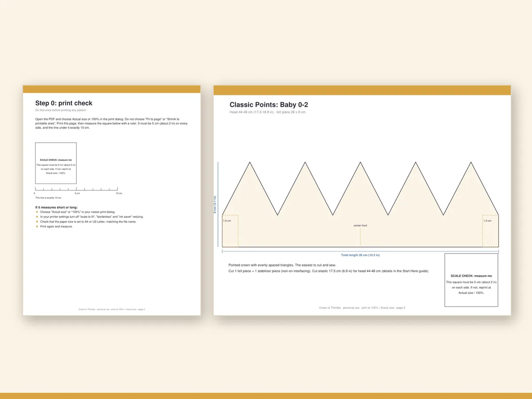Select the scale check square on the crown pattern page

pos(471,280)
